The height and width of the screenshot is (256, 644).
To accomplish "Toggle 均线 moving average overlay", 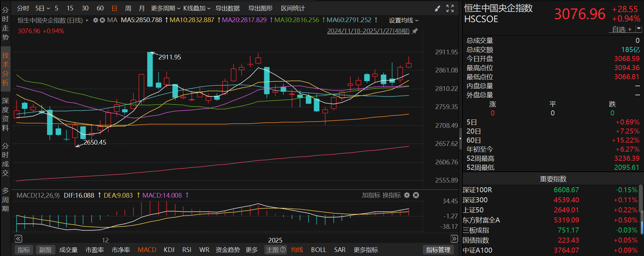I will pos(297,250).
